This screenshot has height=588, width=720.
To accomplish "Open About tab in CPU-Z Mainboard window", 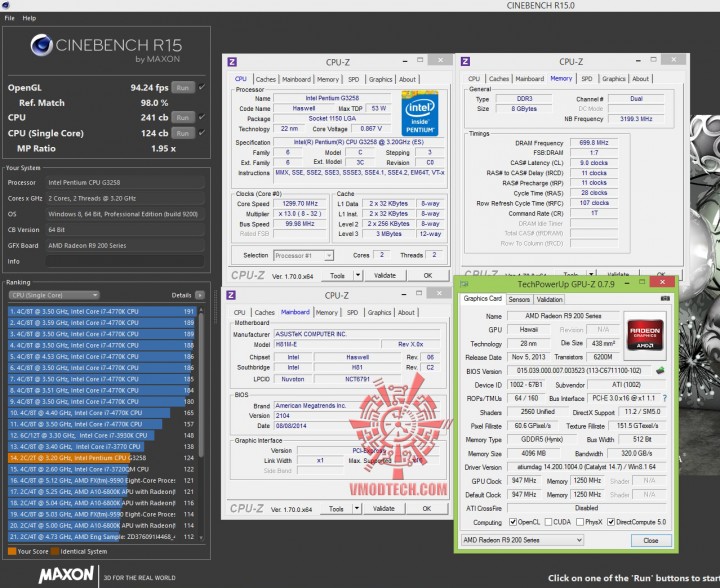I will [406, 312].
